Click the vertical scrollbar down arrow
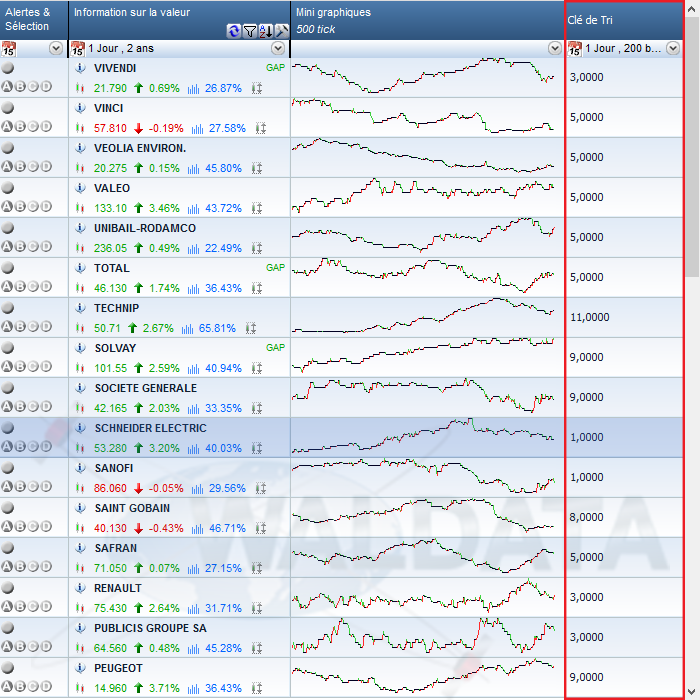 click(692, 692)
